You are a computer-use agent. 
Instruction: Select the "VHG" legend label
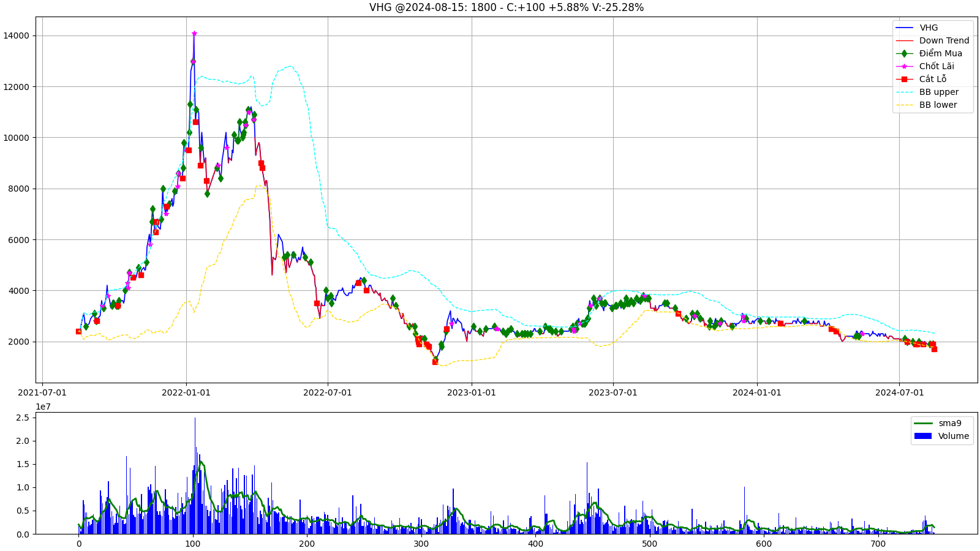pyautogui.click(x=929, y=28)
